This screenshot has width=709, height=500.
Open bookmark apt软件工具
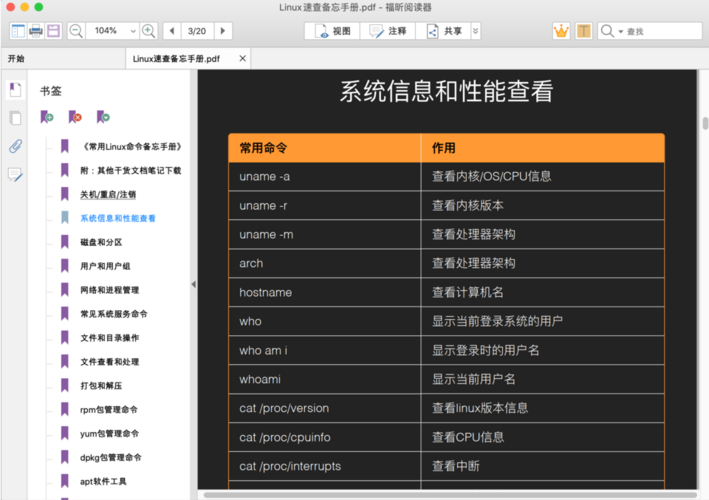click(103, 481)
